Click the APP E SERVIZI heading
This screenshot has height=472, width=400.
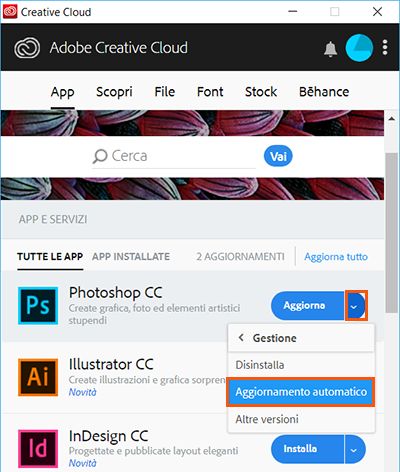[x=53, y=219]
